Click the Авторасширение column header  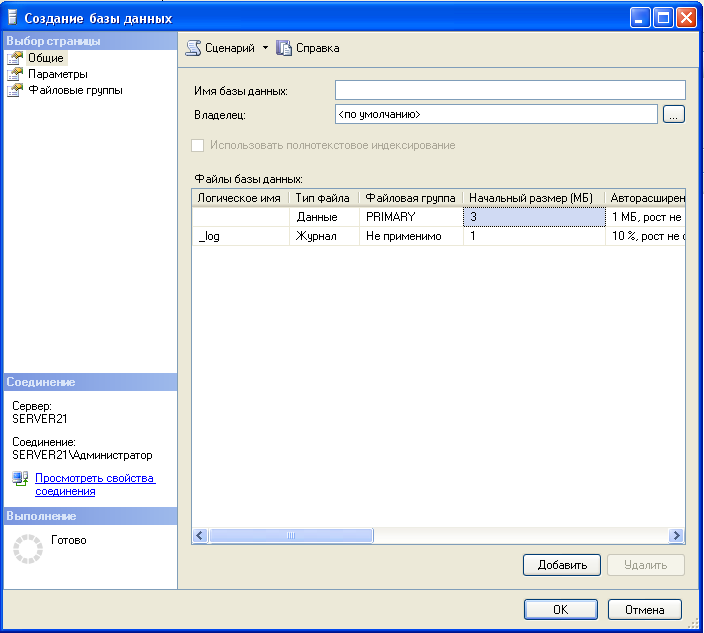pos(645,198)
